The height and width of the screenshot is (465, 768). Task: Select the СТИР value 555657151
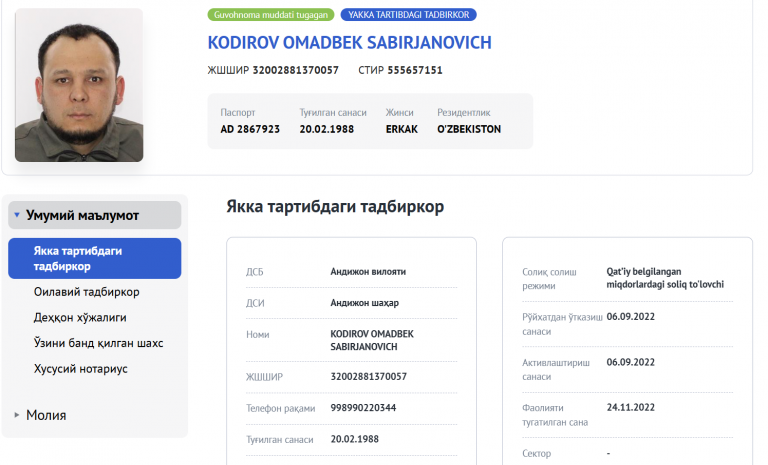click(x=415, y=70)
